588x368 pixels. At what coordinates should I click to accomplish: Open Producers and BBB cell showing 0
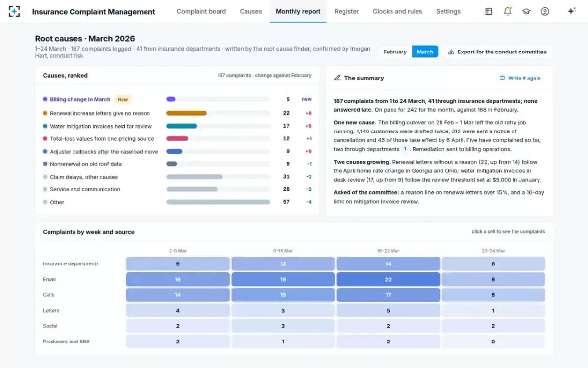pyautogui.click(x=493, y=342)
